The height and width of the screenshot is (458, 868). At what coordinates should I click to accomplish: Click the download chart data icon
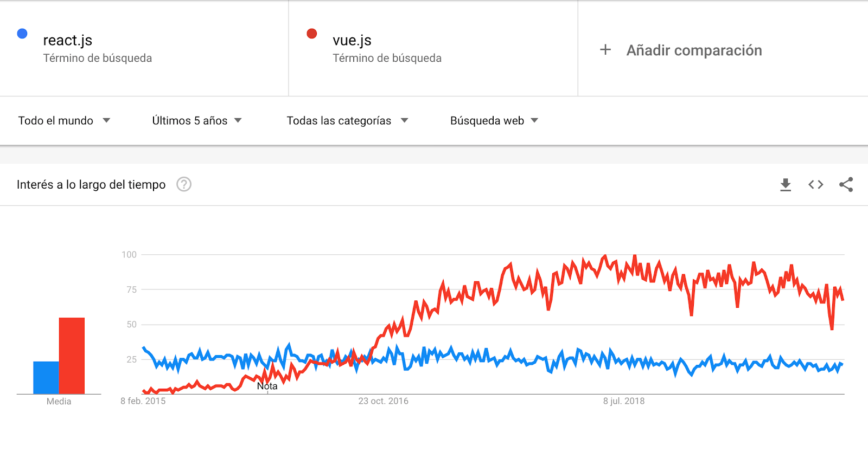tap(785, 185)
